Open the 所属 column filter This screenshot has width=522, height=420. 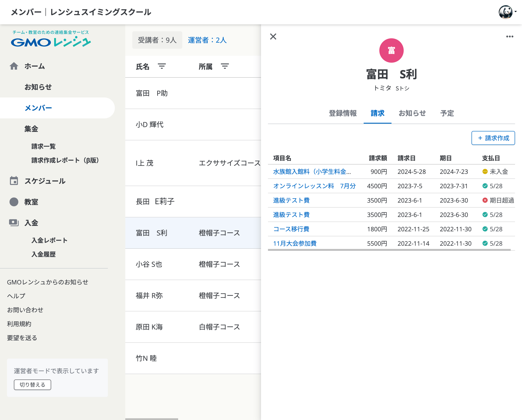click(x=224, y=66)
